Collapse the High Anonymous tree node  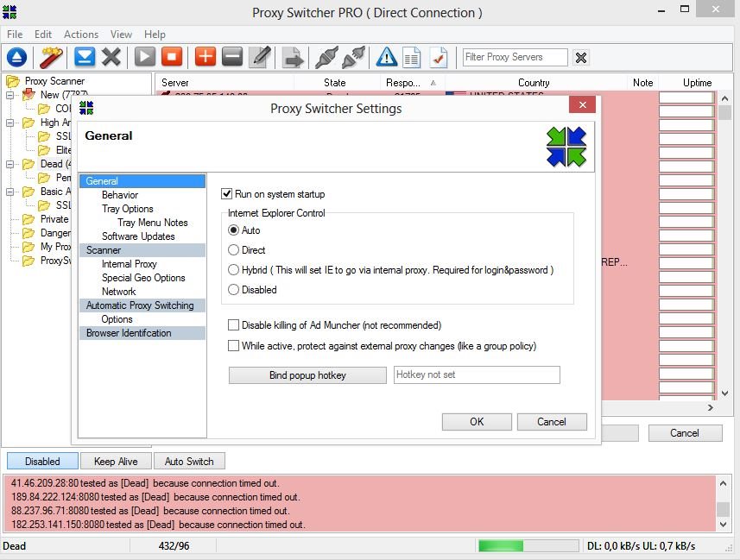click(x=9, y=123)
